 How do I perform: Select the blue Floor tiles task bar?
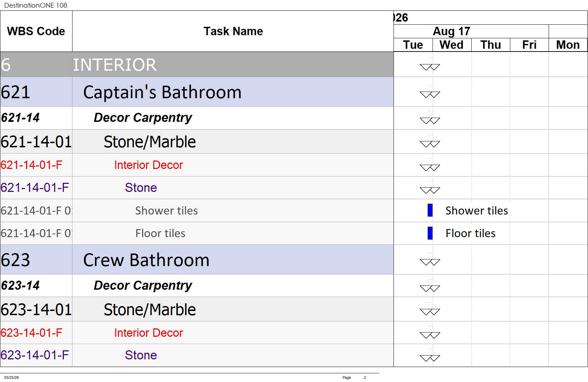tap(430, 233)
